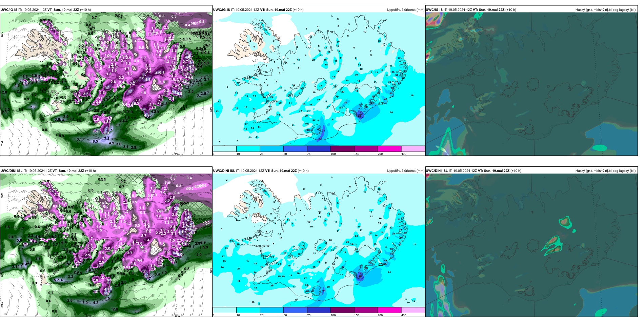Viewport: 644px width, 322px height.
Task: Click the 50–75 mm swatch in IG-IS precipitation legend
Action: coord(295,149)
